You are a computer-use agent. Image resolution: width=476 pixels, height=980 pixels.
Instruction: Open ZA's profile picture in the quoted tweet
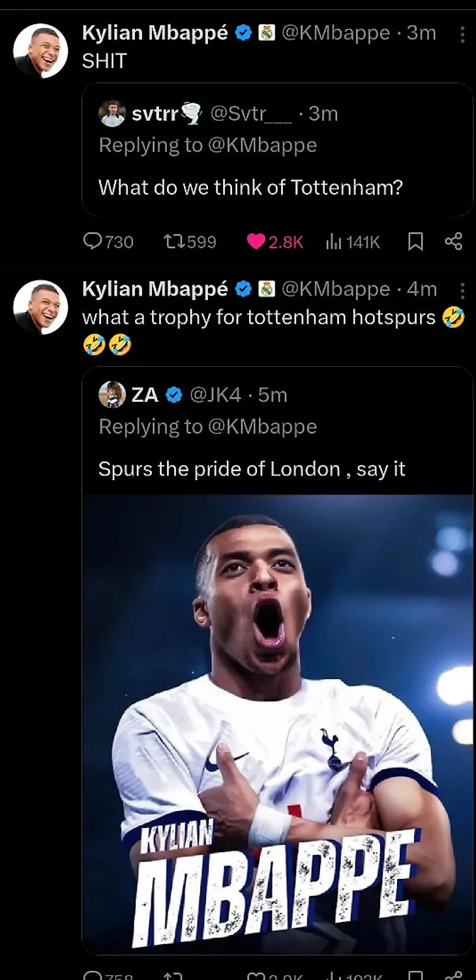(112, 395)
